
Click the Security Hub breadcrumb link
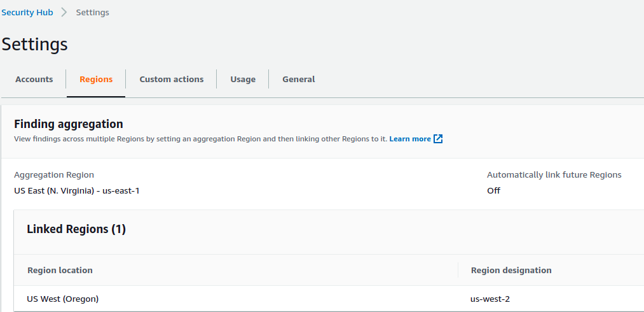27,13
